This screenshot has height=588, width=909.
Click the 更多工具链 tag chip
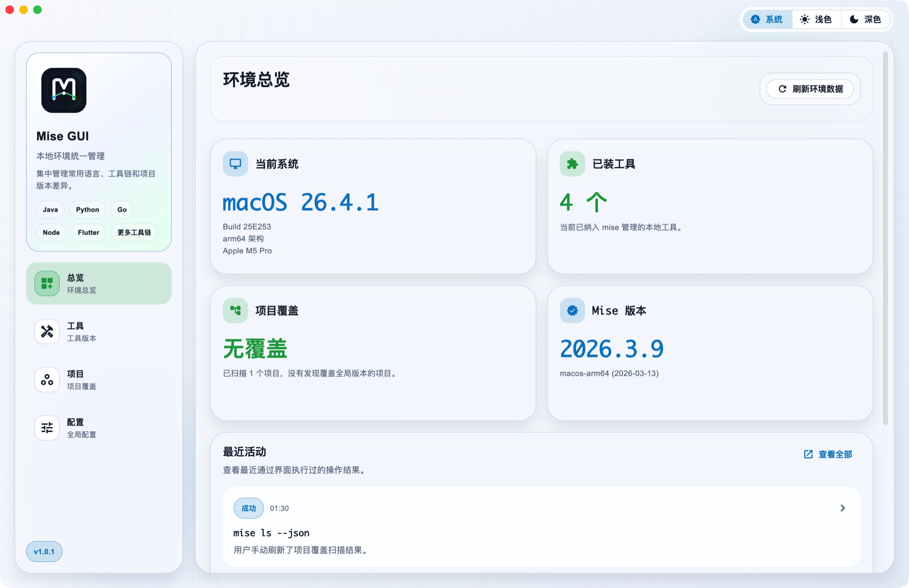pyautogui.click(x=134, y=232)
